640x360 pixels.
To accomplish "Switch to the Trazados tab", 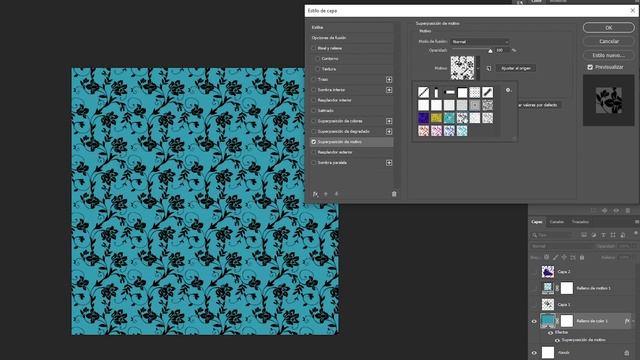I will [x=580, y=222].
